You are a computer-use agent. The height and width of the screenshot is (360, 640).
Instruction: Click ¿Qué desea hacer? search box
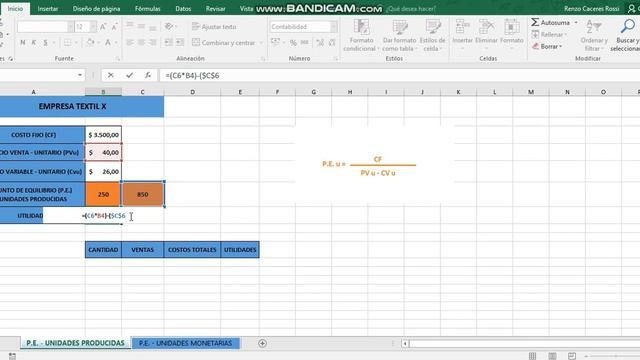pos(411,9)
